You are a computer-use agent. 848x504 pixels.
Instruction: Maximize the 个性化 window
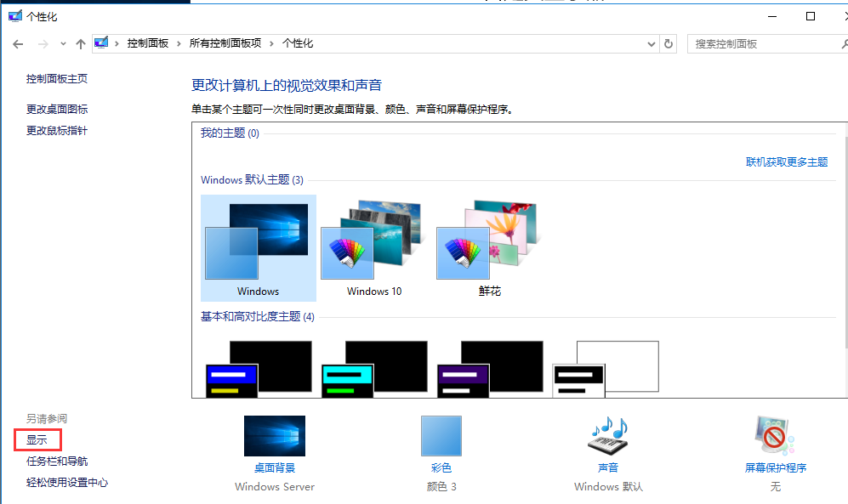(810, 16)
